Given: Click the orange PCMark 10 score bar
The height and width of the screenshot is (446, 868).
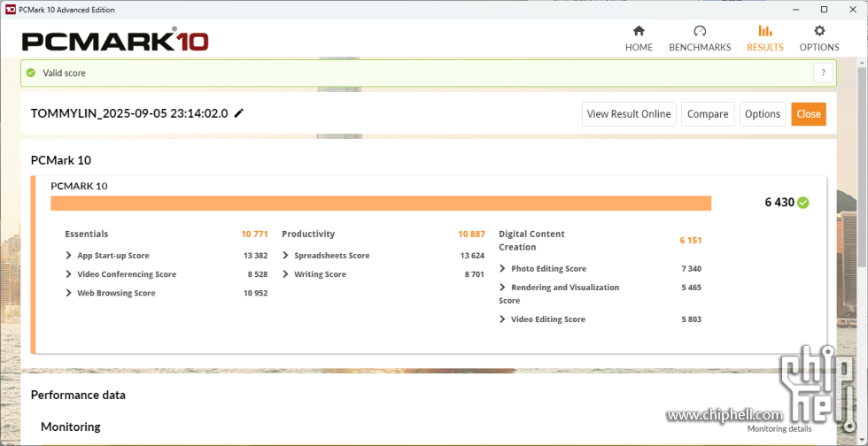Looking at the screenshot, I should coord(381,203).
